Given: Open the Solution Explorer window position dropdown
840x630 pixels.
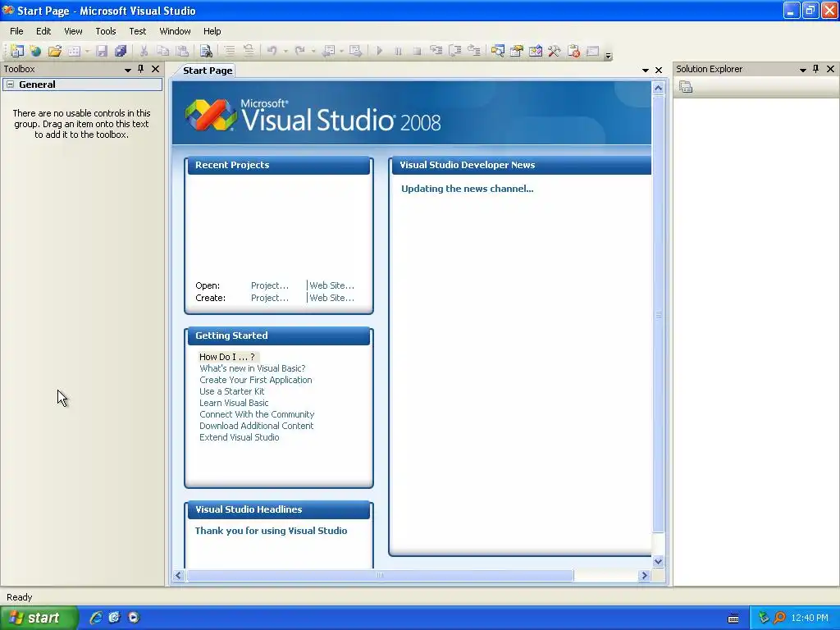Looking at the screenshot, I should [802, 70].
